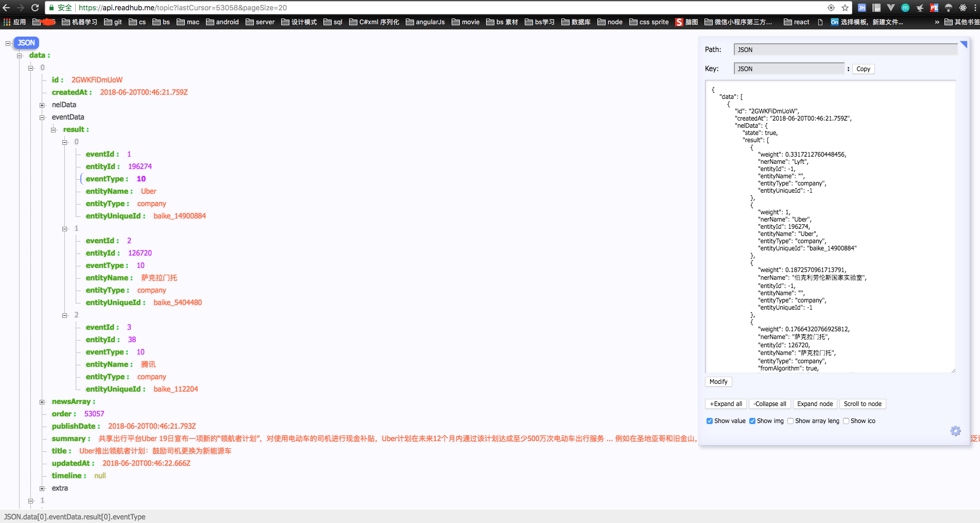This screenshot has height=523, width=980.
Task: Select the eventType value 10 under Uber
Action: [141, 179]
